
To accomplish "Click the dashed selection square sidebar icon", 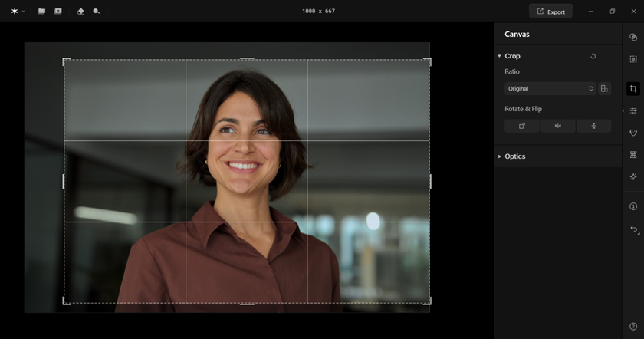I will click(x=633, y=59).
